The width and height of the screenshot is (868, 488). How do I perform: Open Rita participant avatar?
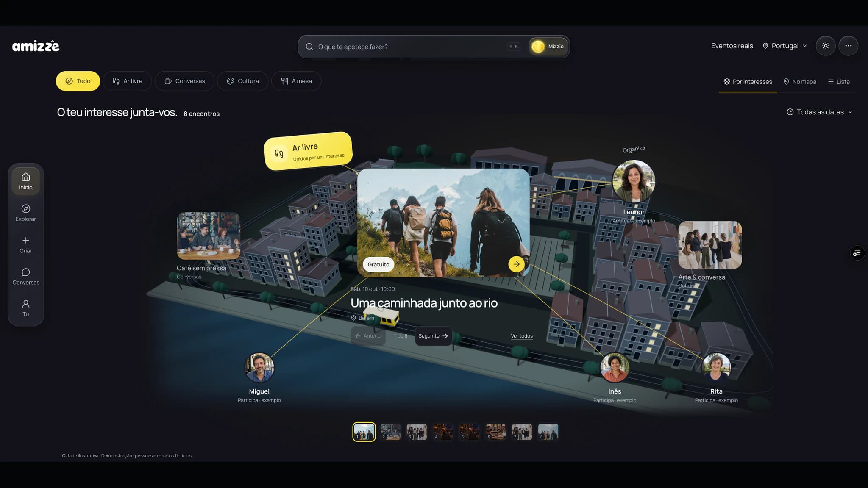(716, 368)
